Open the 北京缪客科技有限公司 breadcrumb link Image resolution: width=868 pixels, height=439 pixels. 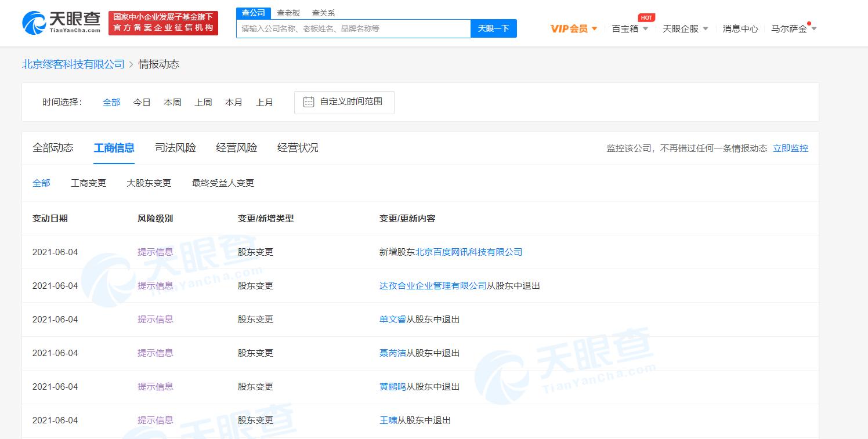[73, 64]
